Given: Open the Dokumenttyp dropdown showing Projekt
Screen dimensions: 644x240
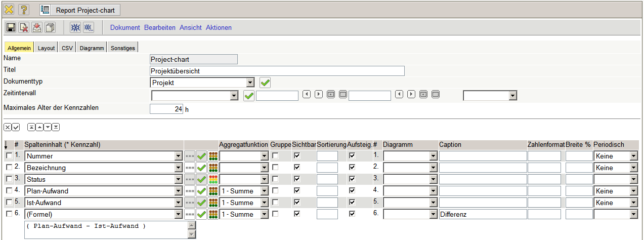Looking at the screenshot, I should [250, 83].
